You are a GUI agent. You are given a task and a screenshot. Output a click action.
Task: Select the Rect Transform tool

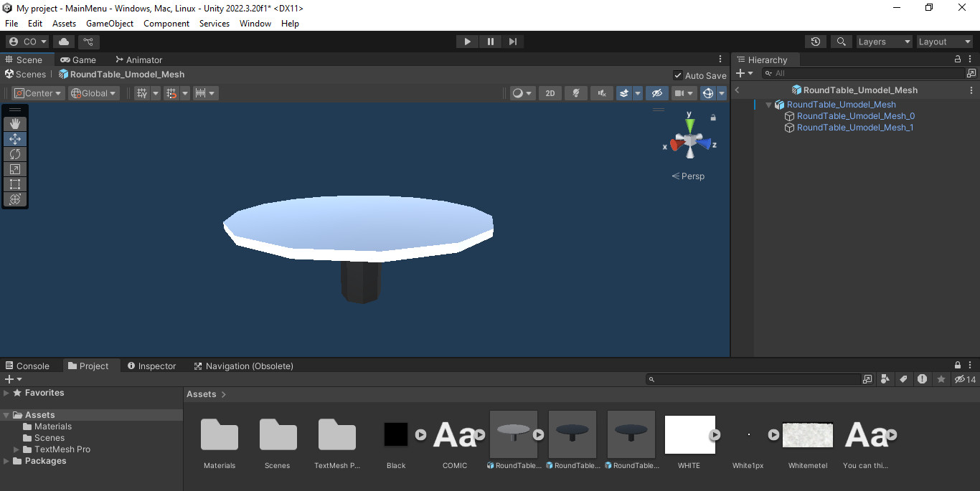pyautogui.click(x=14, y=183)
